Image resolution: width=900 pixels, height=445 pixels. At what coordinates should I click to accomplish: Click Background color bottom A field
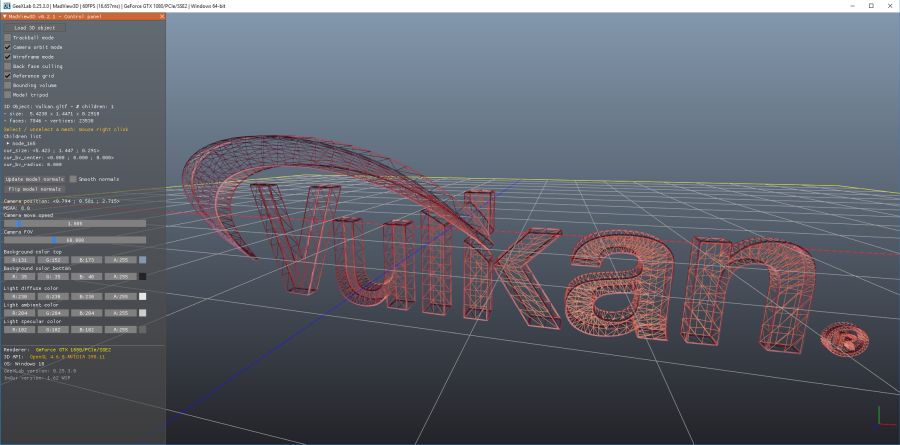tap(121, 277)
